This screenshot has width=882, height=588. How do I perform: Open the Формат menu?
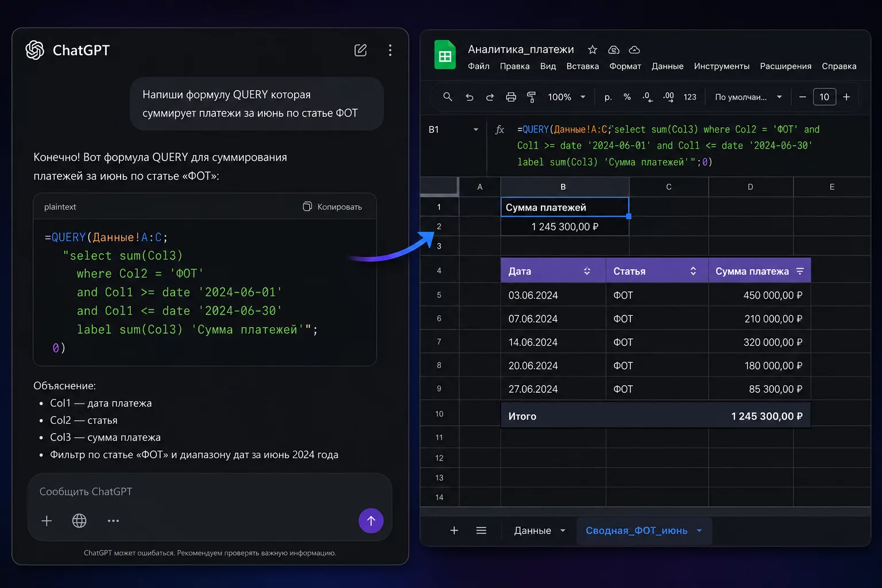point(625,66)
